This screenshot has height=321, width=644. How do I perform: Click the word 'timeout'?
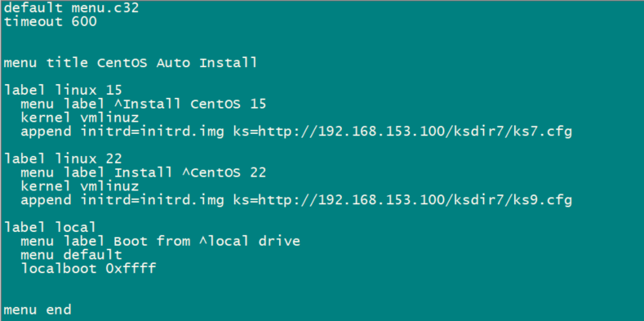coord(33,21)
